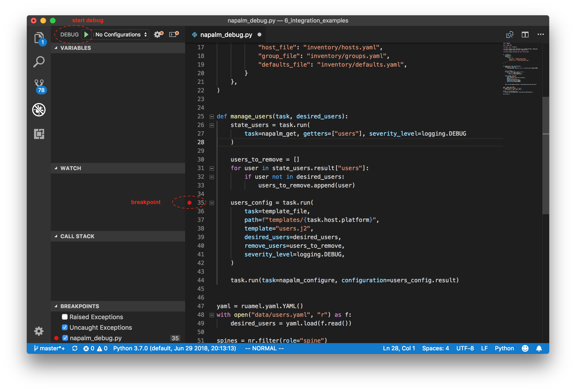Select the napalm_debug.py breakpoint entry
576x392 pixels.
[118, 338]
